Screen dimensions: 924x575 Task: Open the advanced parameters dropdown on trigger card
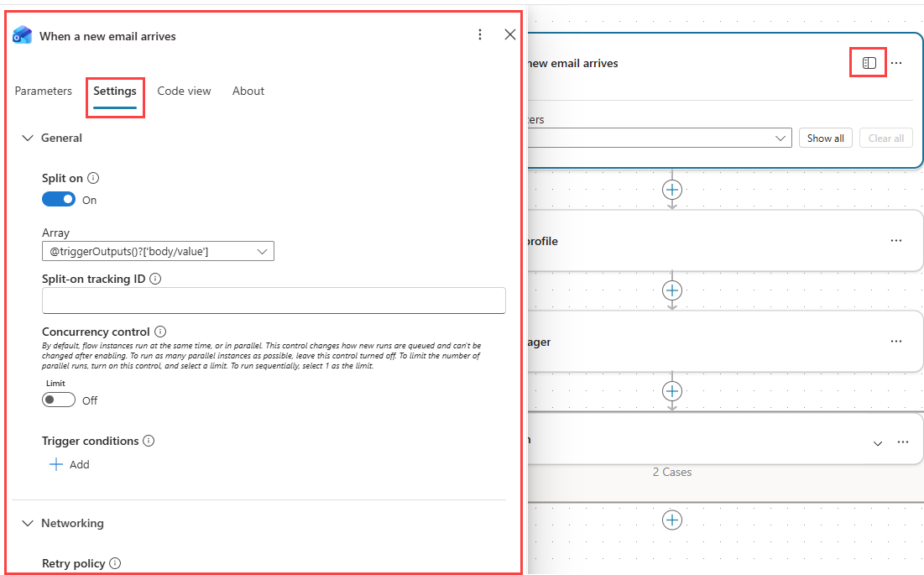click(659, 138)
